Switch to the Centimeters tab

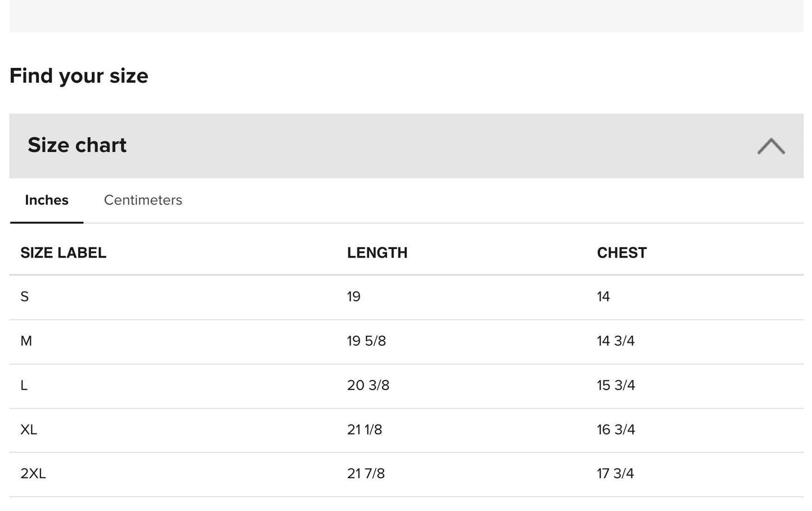click(143, 200)
